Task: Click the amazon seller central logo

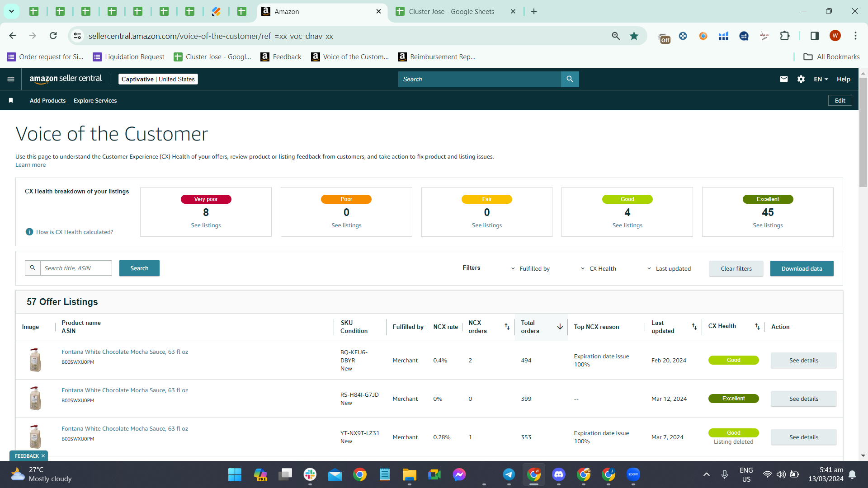Action: point(66,79)
